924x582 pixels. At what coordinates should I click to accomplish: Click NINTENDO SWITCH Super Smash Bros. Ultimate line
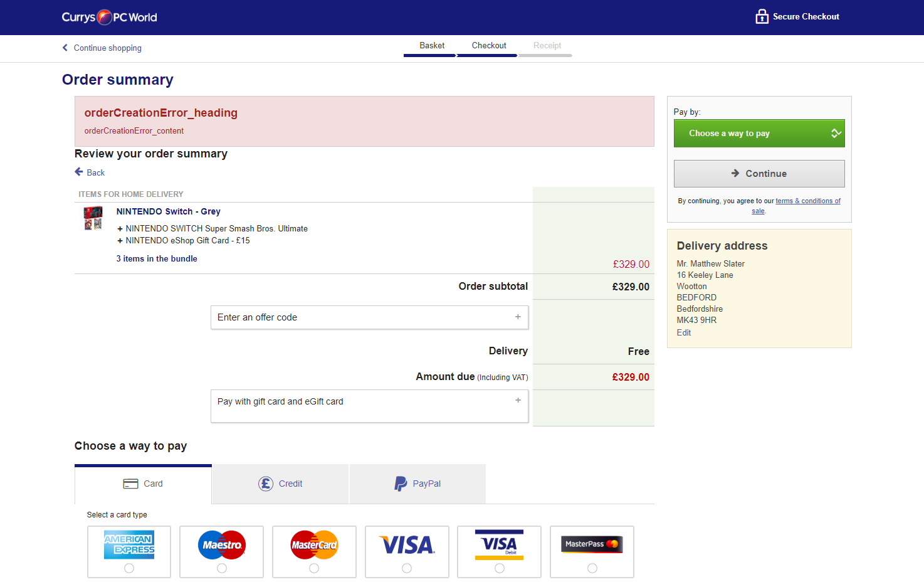point(216,228)
